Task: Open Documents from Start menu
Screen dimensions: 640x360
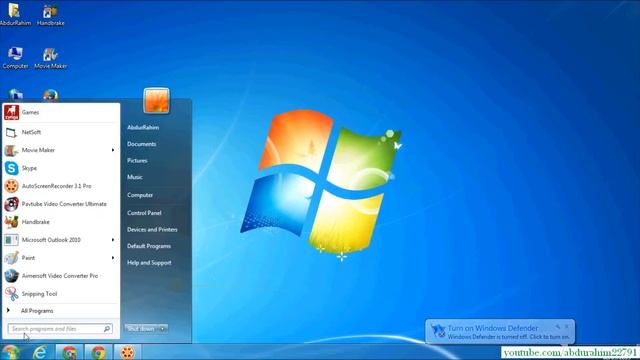Action: pyautogui.click(x=141, y=144)
